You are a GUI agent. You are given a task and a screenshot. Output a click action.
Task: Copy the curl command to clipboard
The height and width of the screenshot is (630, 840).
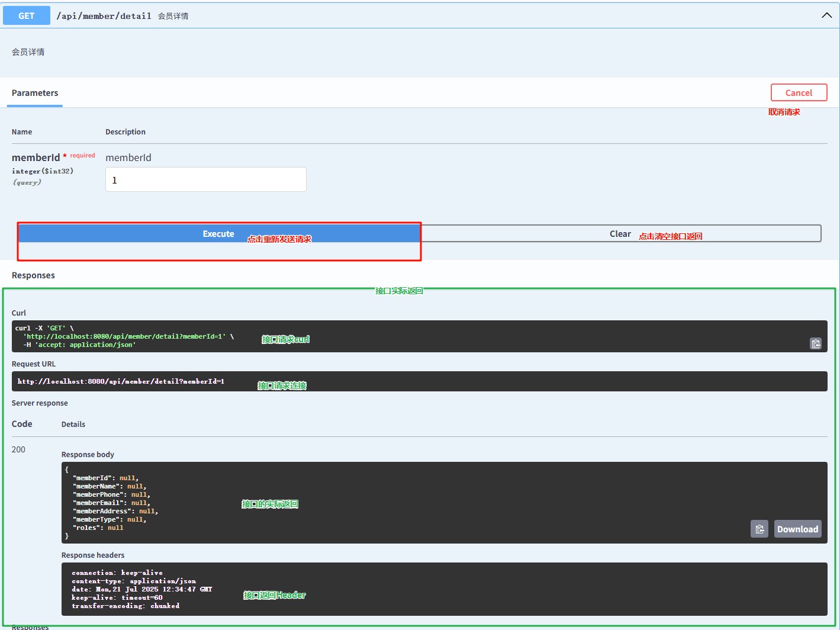[816, 343]
